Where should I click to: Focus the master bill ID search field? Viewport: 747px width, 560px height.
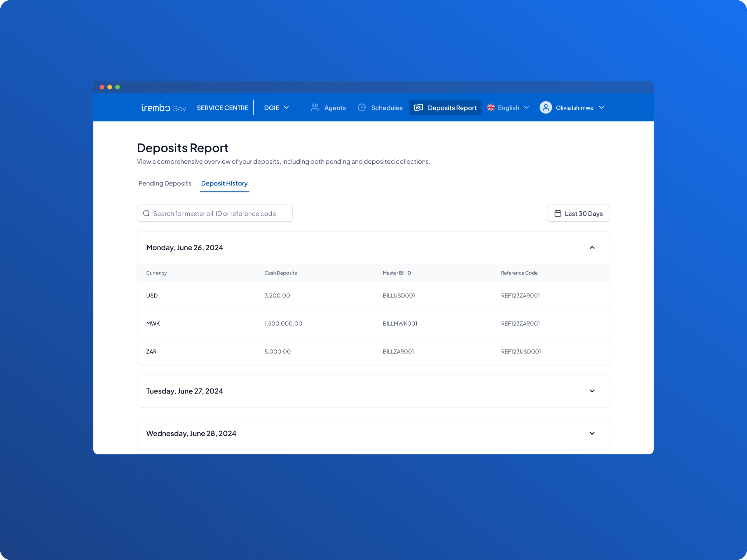tap(215, 213)
